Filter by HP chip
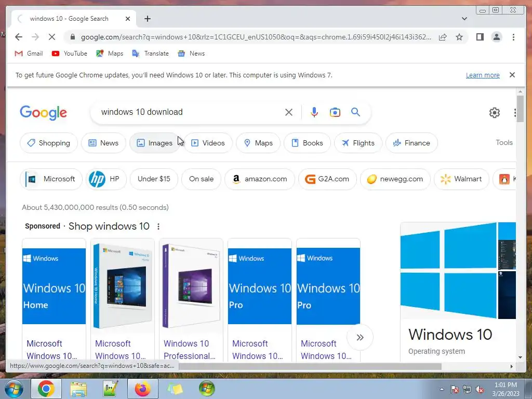Image resolution: width=532 pixels, height=399 pixels. pyautogui.click(x=106, y=179)
